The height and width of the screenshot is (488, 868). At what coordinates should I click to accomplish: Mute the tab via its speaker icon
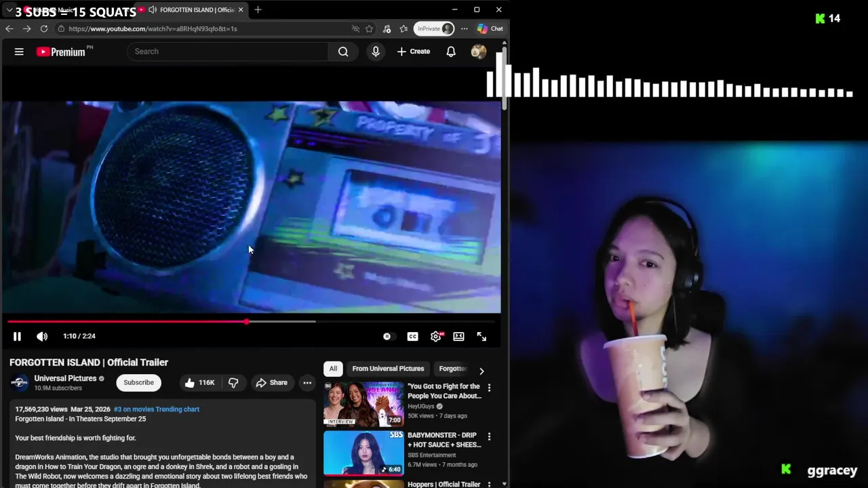point(153,9)
